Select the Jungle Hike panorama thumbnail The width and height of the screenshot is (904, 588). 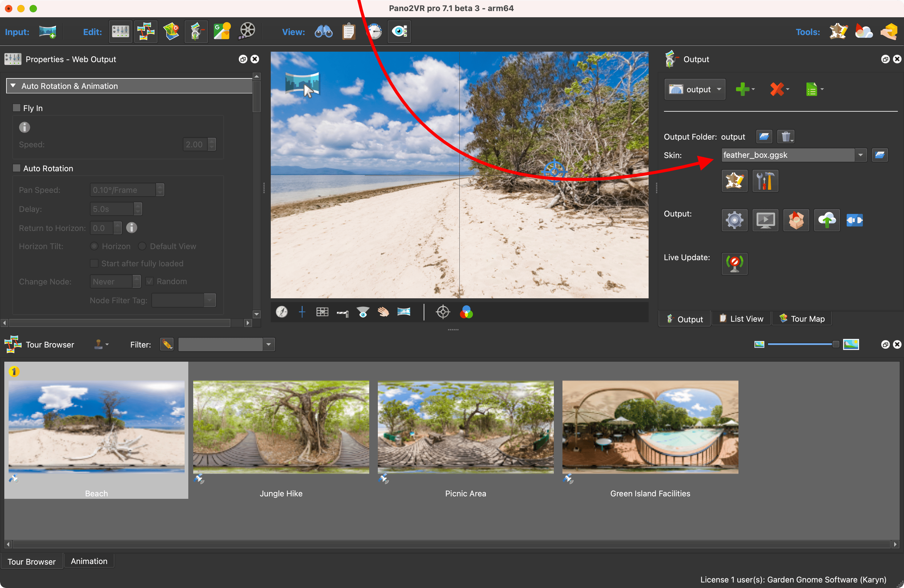(281, 427)
